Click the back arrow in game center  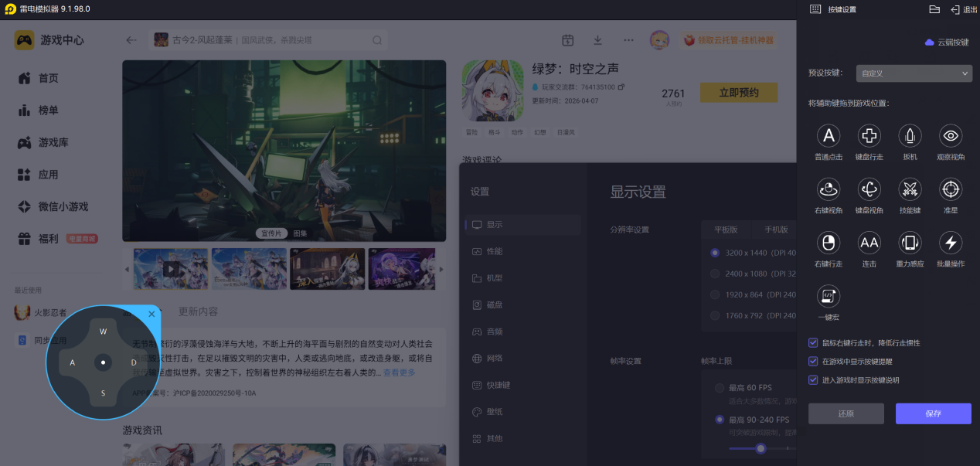point(131,40)
